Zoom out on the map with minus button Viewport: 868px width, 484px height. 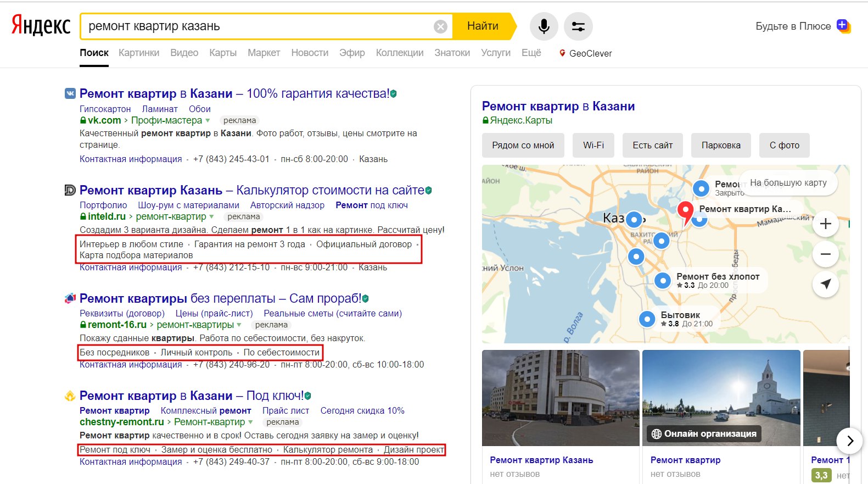pos(825,254)
